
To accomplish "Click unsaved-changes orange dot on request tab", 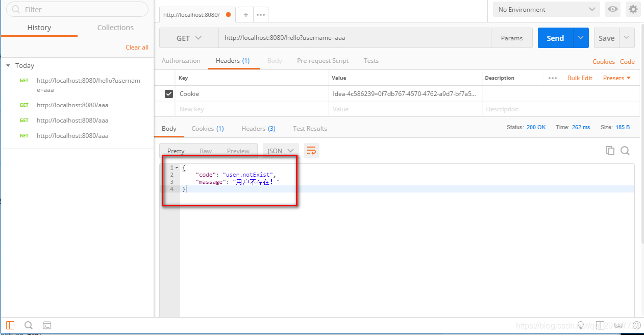I will click(x=228, y=15).
